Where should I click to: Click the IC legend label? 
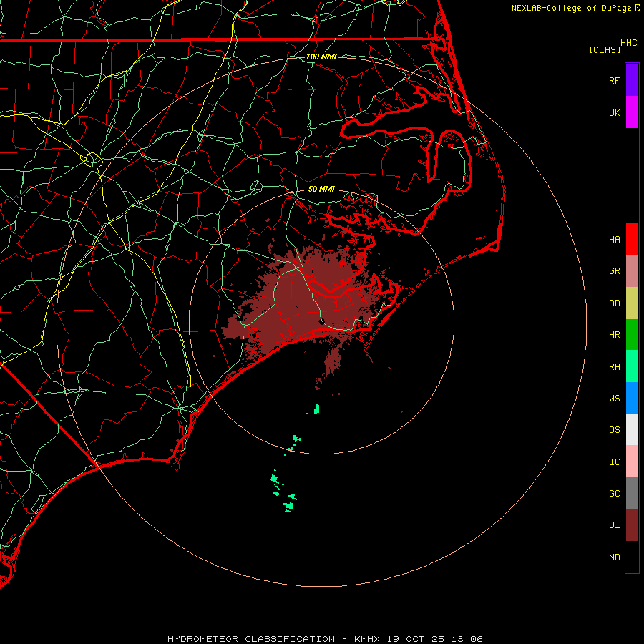click(614, 462)
